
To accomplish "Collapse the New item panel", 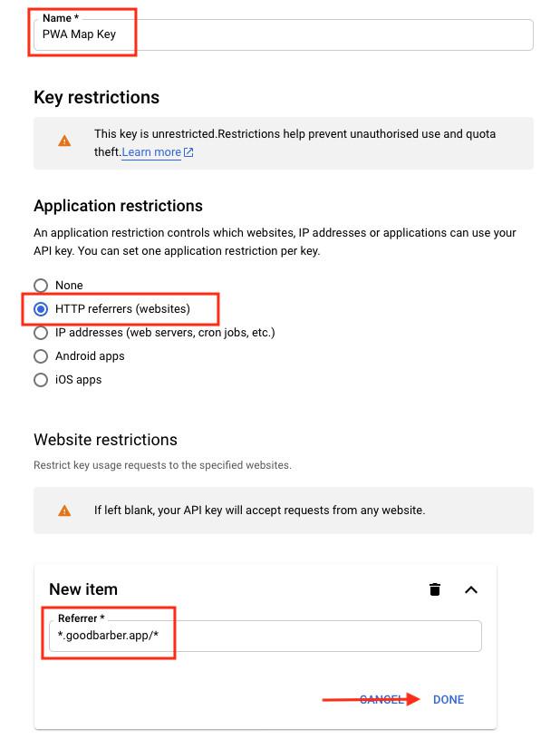I will coord(470,589).
